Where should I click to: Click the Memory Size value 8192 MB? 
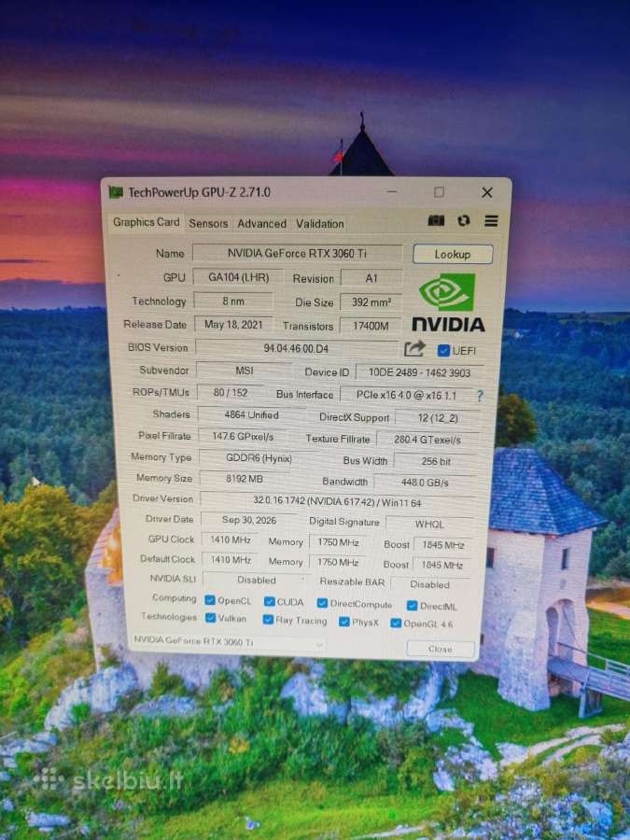pos(245,479)
